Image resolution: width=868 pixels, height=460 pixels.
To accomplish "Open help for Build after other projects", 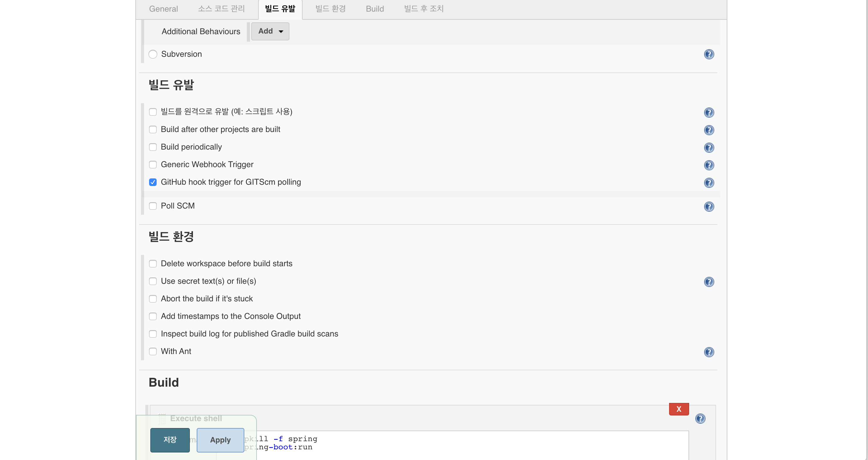I will click(709, 130).
